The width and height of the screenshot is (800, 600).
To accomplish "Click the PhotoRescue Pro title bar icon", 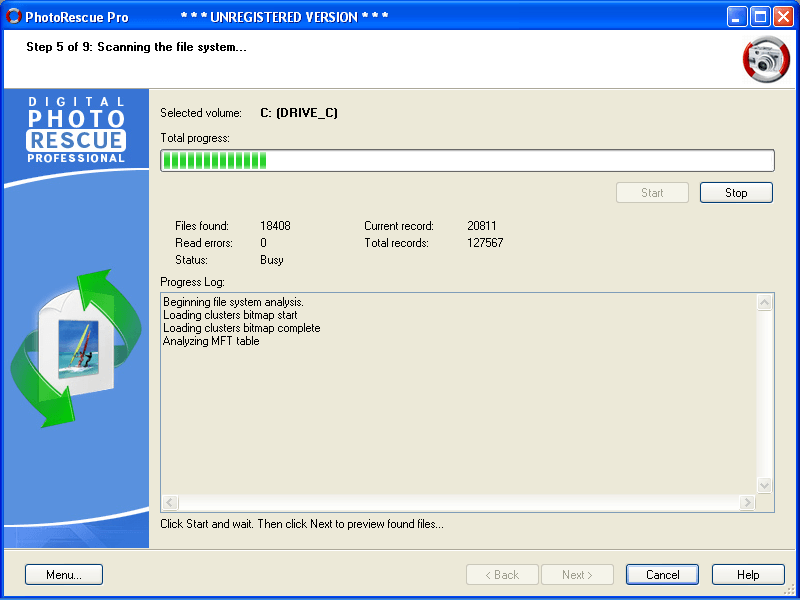I will [13, 16].
